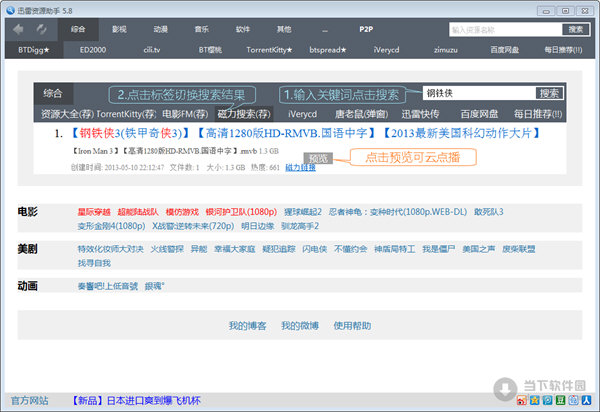Open X战警:逆转未来(720p) link
600x412 pixels.
(193, 226)
